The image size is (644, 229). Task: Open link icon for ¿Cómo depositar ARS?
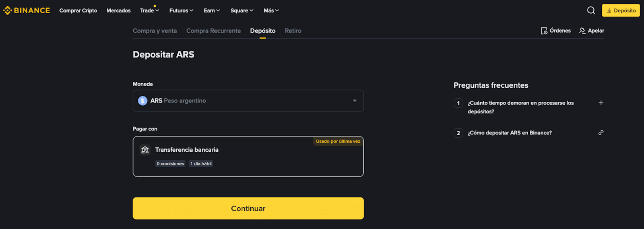coord(601,133)
